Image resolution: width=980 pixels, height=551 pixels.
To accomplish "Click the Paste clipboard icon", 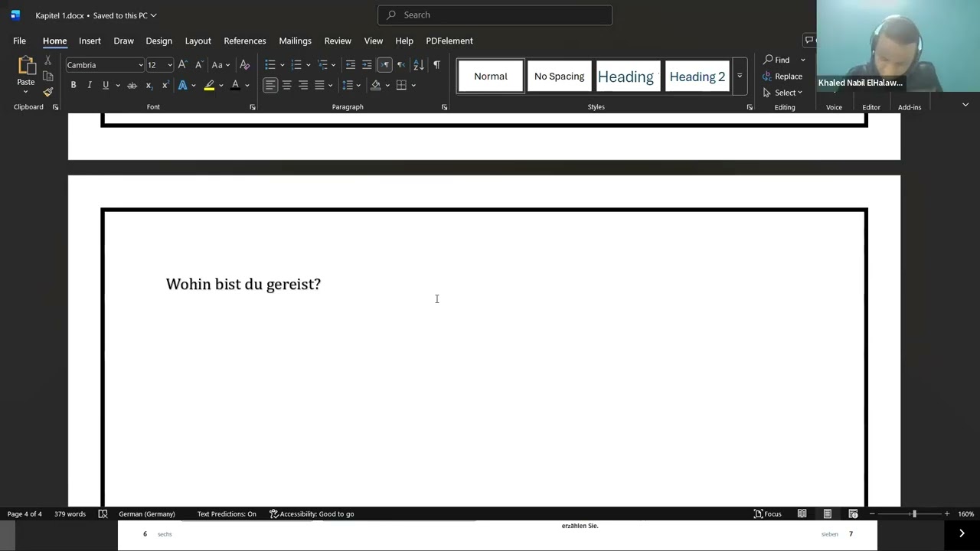I will coord(26,66).
